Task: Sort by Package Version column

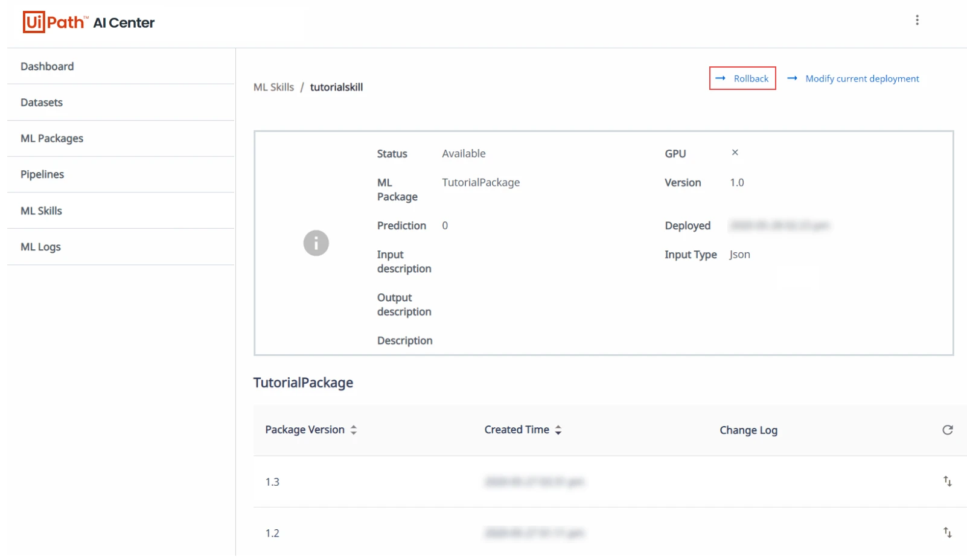Action: (x=311, y=430)
